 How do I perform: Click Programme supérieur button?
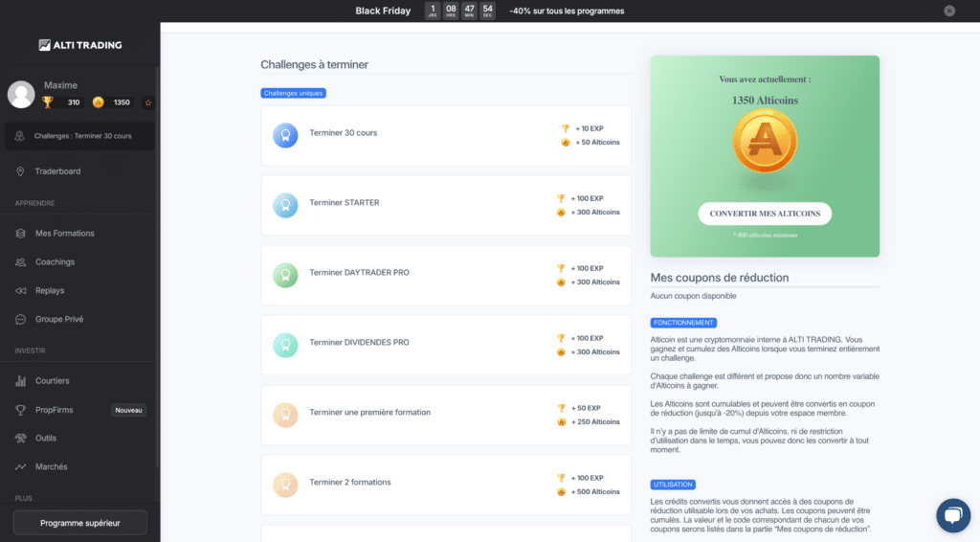(x=80, y=523)
